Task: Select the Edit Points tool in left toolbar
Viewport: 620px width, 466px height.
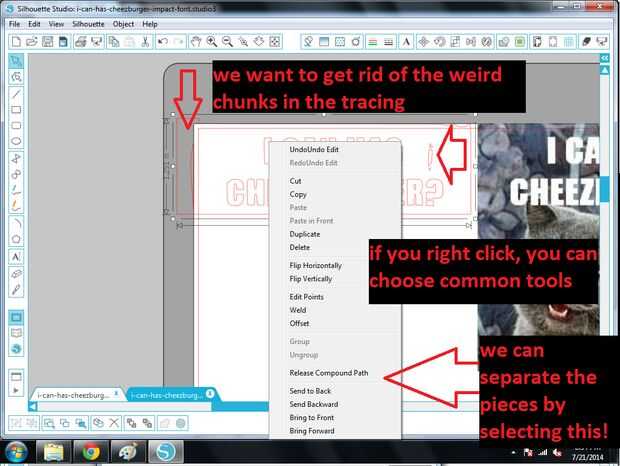Action: point(16,77)
